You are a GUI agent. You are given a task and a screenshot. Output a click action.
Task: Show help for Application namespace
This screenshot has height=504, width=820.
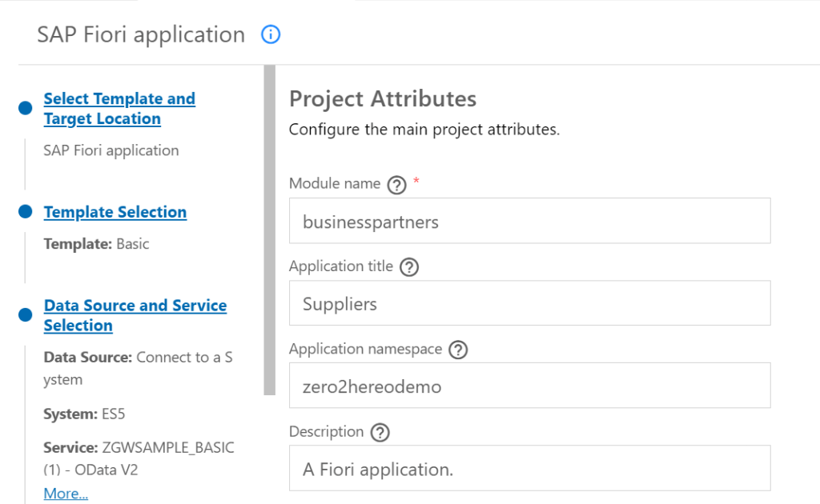[457, 350]
